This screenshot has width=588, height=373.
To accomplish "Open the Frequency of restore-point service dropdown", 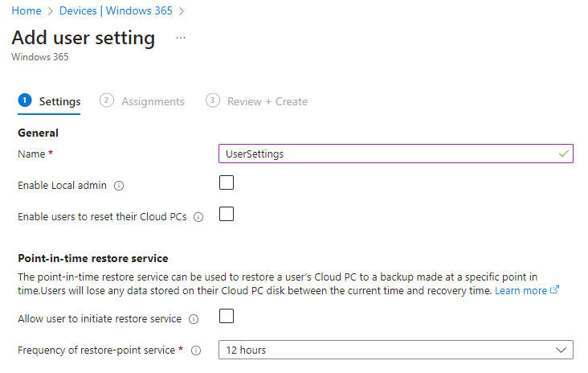I will [395, 350].
